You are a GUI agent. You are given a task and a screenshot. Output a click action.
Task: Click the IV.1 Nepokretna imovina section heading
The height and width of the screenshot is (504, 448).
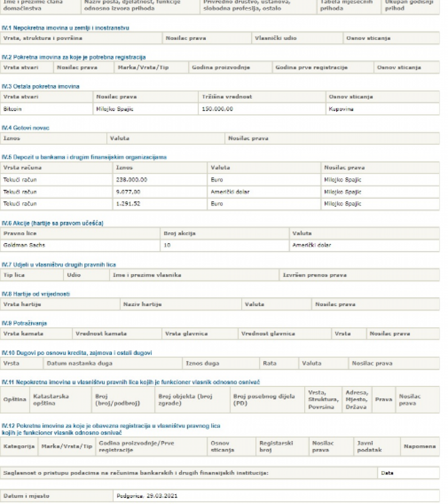pos(65,28)
